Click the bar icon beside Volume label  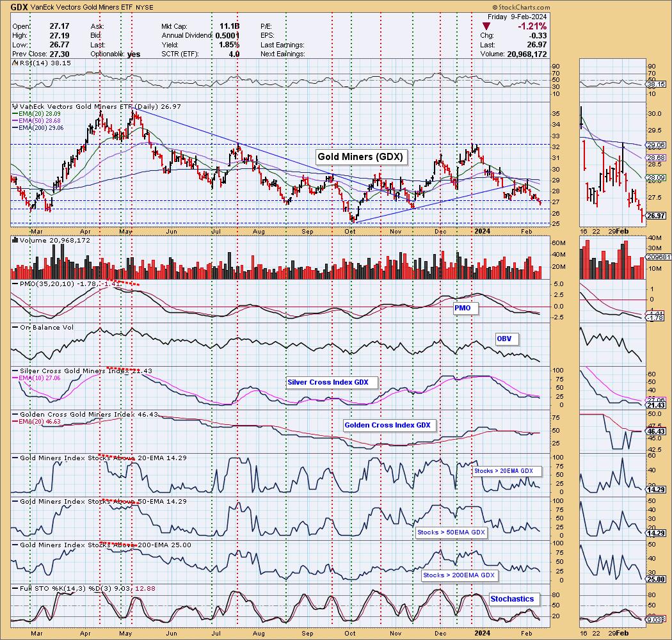click(15, 240)
